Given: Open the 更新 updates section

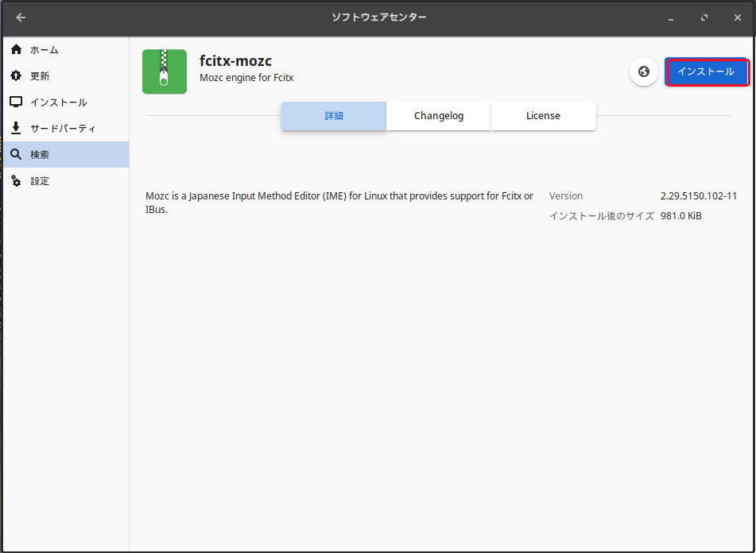Looking at the screenshot, I should tap(40, 76).
